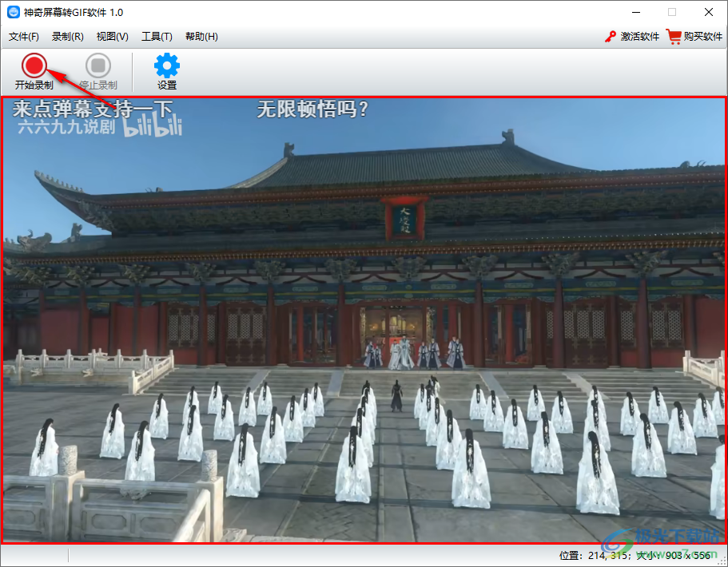Screen dimensions: 728x567
Task: Open the 录制(R) menu
Action: click(67, 36)
